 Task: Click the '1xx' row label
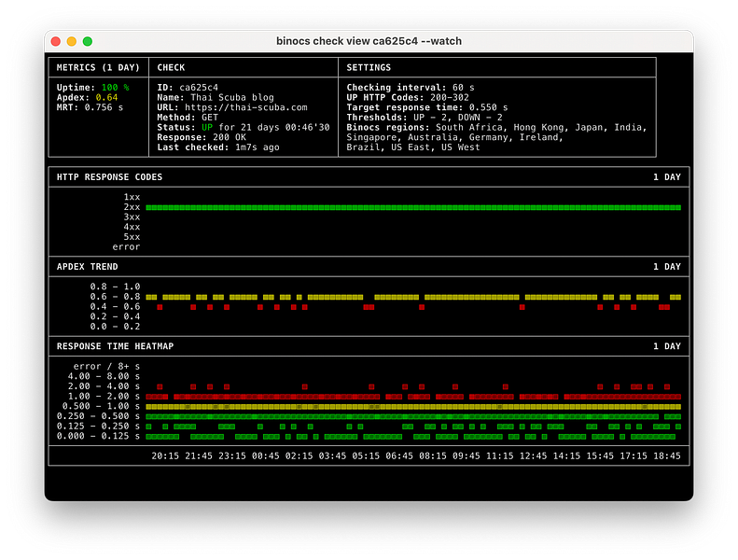[x=132, y=197]
